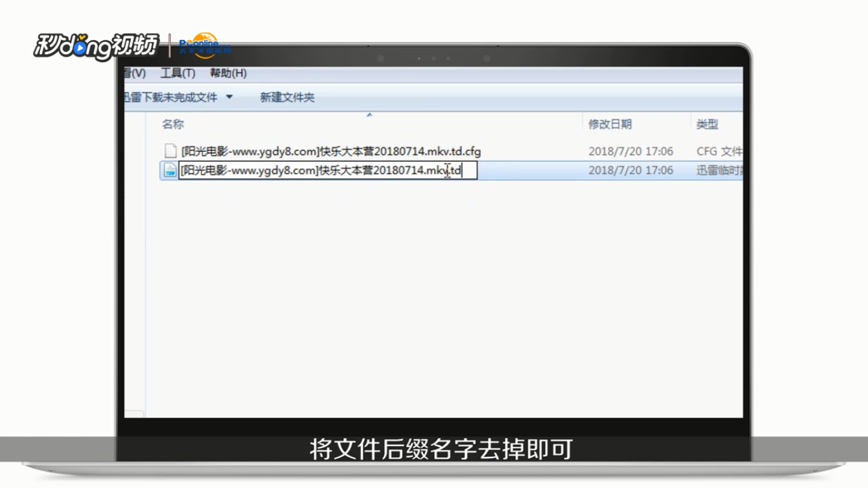Screen dimensions: 868x488
Task: Click the 2018/7/20 17:06 date of the CFG file
Action: point(631,151)
